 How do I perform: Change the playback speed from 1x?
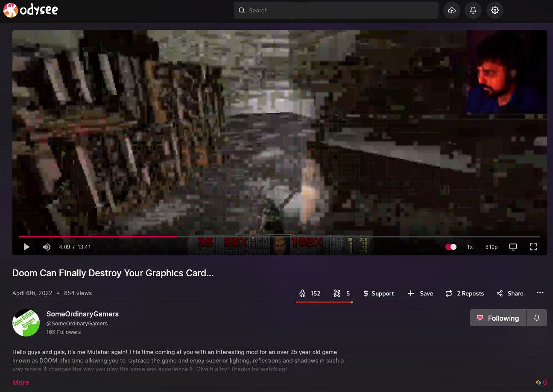coord(470,247)
